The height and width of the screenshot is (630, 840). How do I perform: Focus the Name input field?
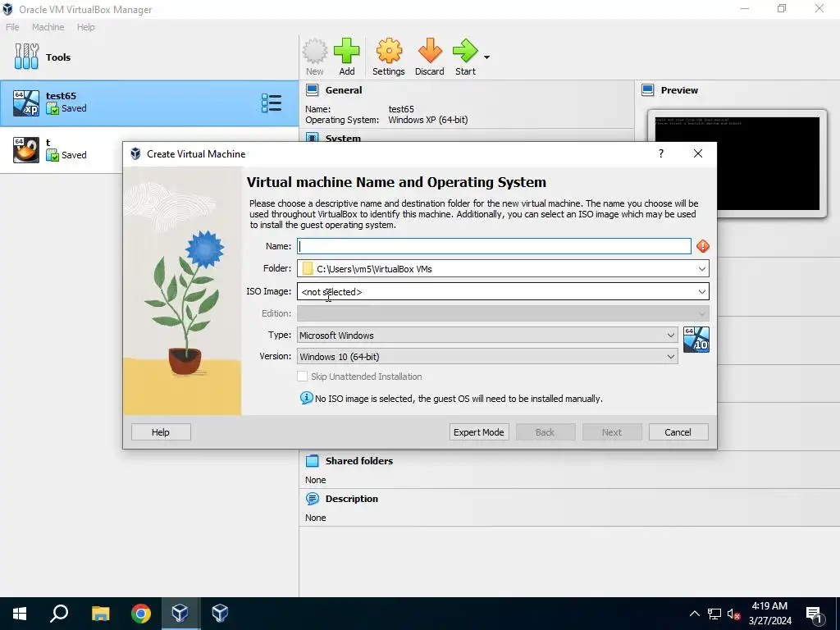point(494,246)
